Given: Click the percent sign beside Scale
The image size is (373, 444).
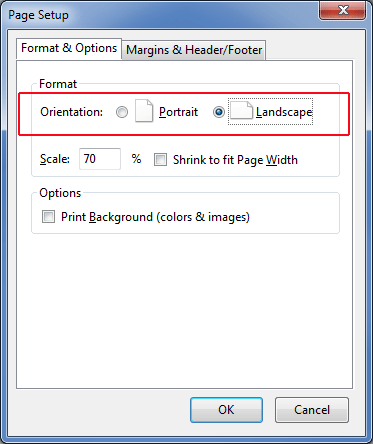Looking at the screenshot, I should pyautogui.click(x=136, y=159).
